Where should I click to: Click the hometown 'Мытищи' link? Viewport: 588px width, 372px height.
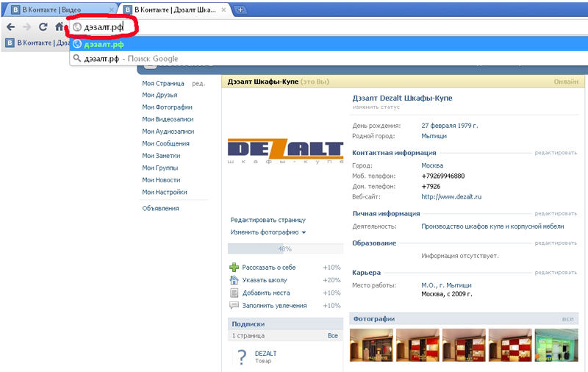click(x=434, y=136)
